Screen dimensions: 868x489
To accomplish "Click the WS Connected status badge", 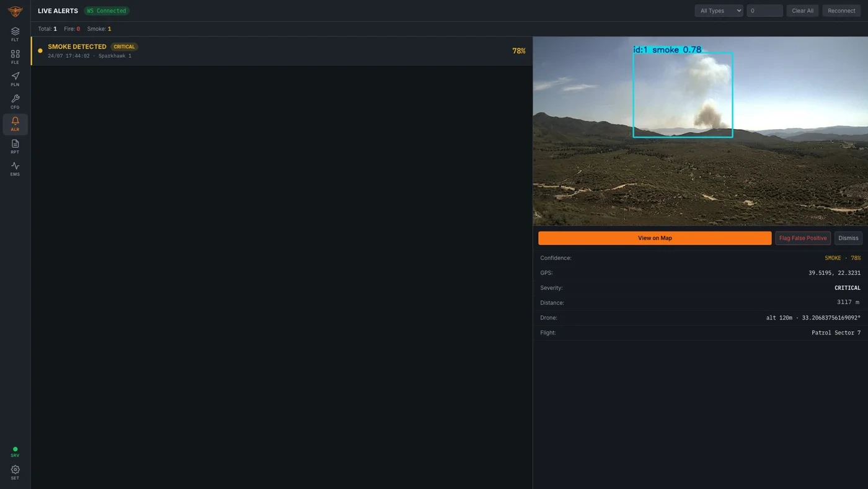I will point(107,11).
